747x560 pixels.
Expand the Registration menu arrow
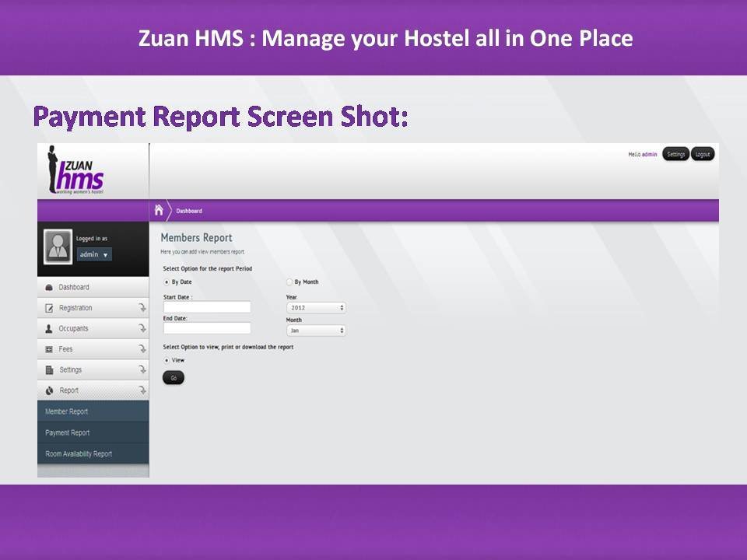pos(142,308)
